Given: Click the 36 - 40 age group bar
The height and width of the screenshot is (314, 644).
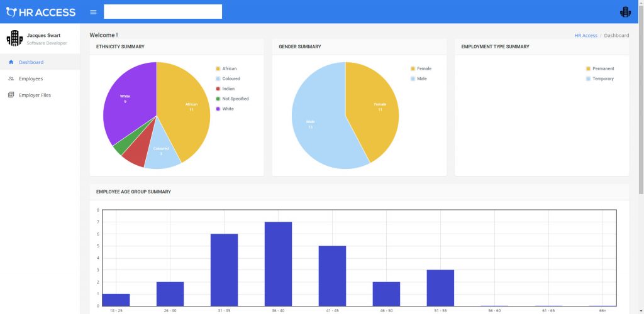Looking at the screenshot, I should coord(278,264).
